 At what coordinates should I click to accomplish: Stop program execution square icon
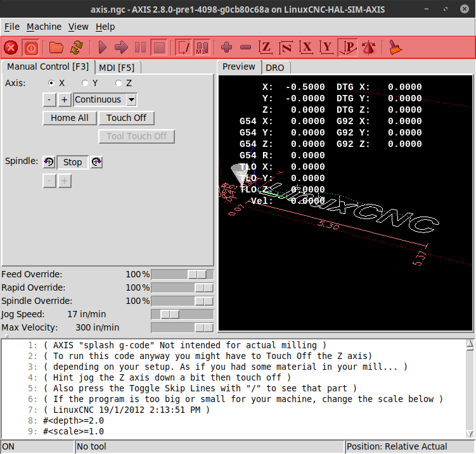coord(159,48)
